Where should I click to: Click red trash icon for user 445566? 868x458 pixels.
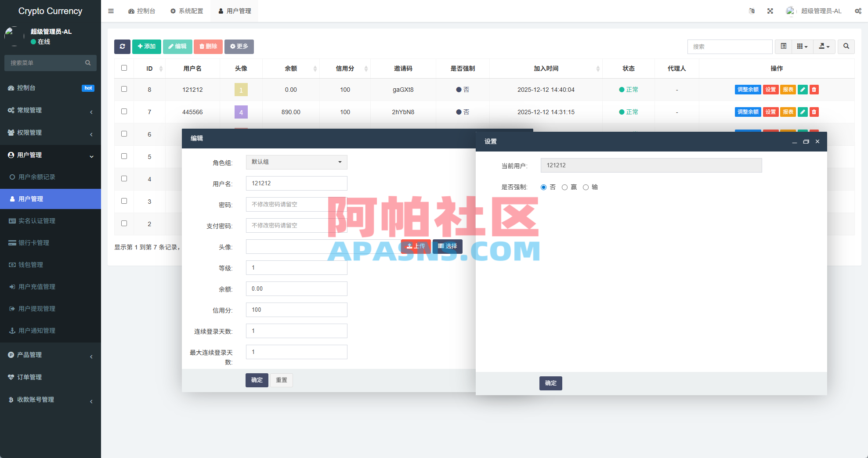coord(814,112)
